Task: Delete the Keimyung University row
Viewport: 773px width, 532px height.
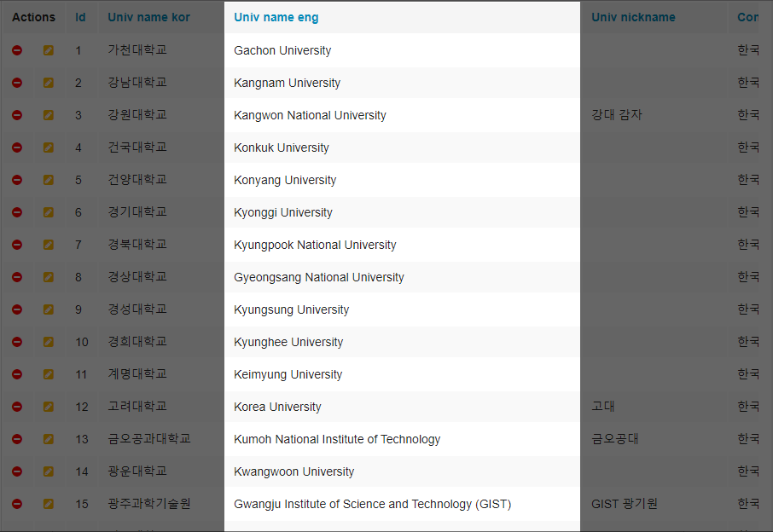Action: point(17,374)
